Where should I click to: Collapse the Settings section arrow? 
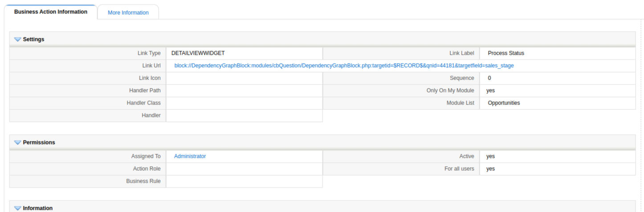18,40
